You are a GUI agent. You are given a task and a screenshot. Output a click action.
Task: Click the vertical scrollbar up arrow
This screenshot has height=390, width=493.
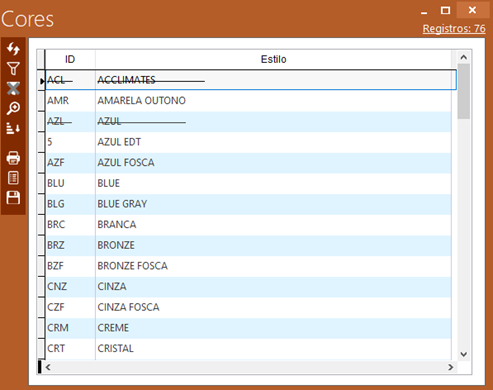463,57
